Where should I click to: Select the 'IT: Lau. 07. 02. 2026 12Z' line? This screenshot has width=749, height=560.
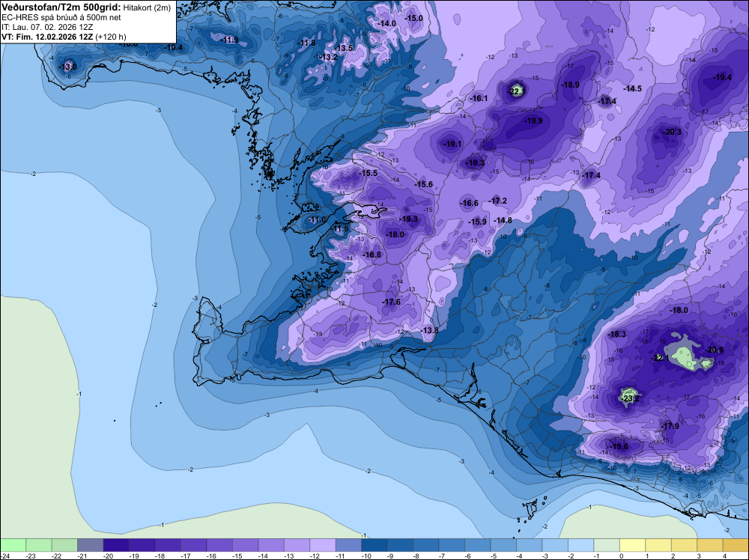pos(47,27)
